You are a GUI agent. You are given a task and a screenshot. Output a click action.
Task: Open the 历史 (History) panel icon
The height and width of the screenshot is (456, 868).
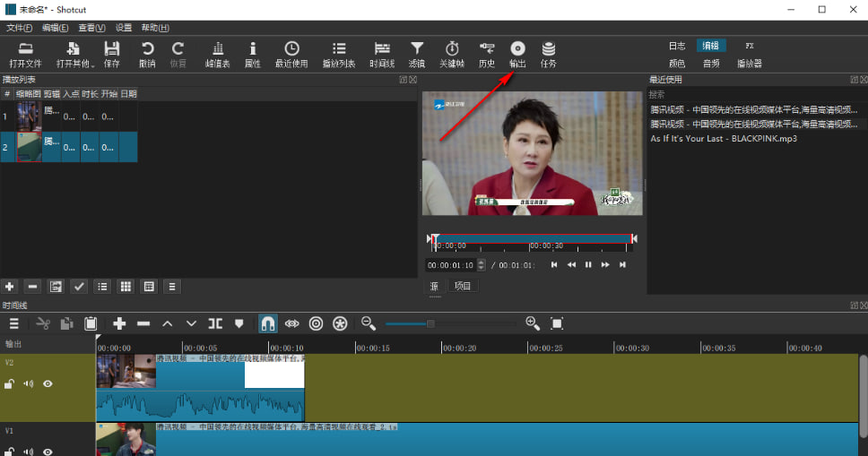pyautogui.click(x=487, y=49)
